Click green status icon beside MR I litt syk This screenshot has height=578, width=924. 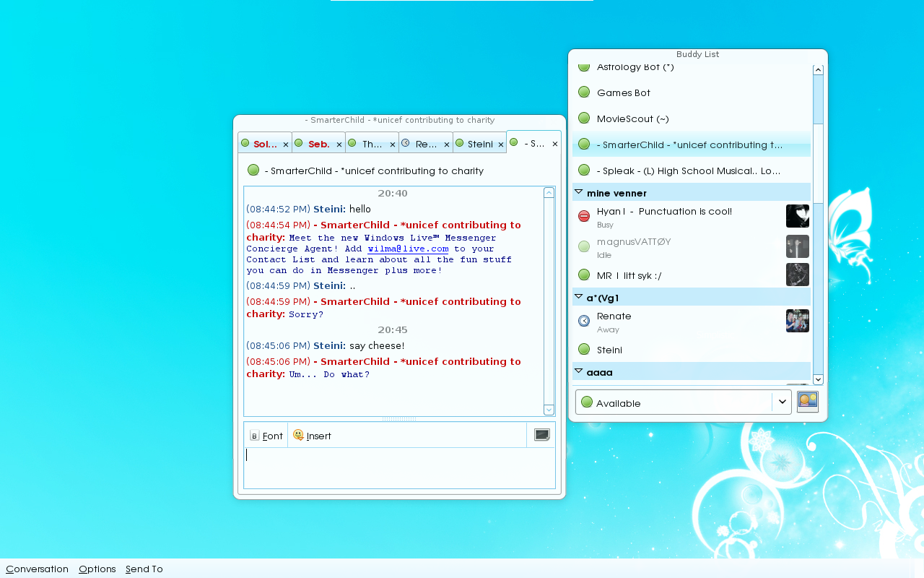(x=584, y=275)
